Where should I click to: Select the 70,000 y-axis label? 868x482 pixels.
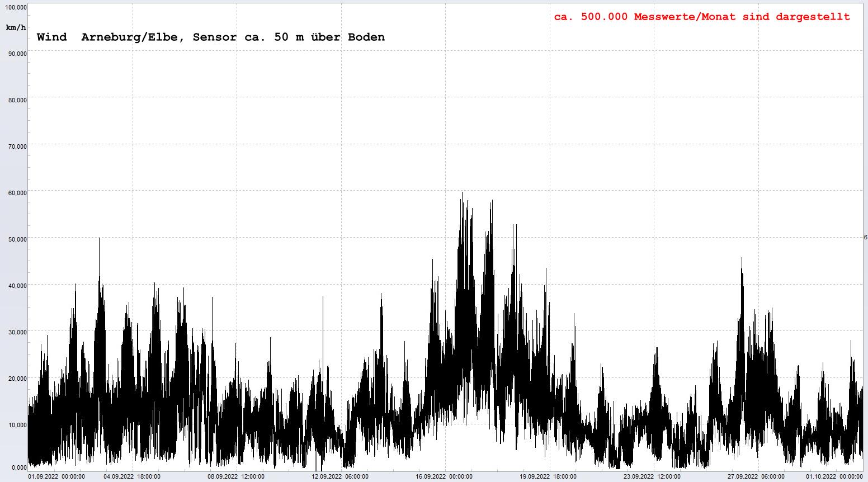point(17,147)
